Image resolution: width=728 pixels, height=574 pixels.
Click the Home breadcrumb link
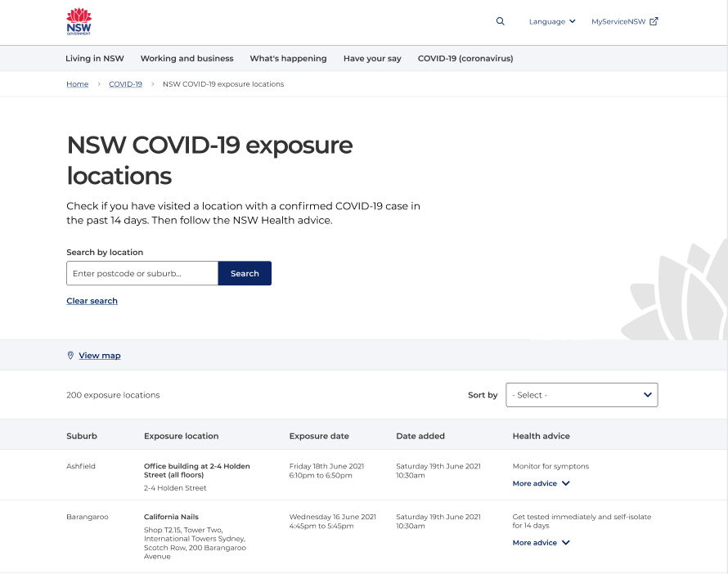click(x=78, y=84)
